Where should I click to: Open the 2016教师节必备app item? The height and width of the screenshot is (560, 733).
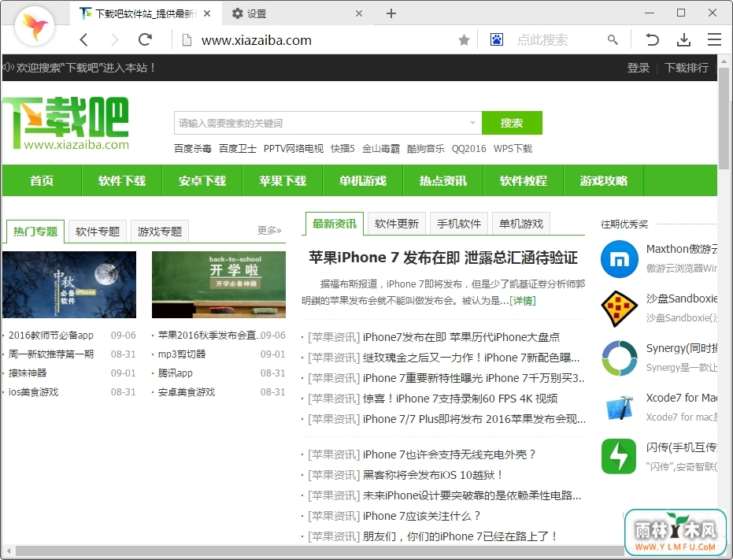(x=51, y=336)
